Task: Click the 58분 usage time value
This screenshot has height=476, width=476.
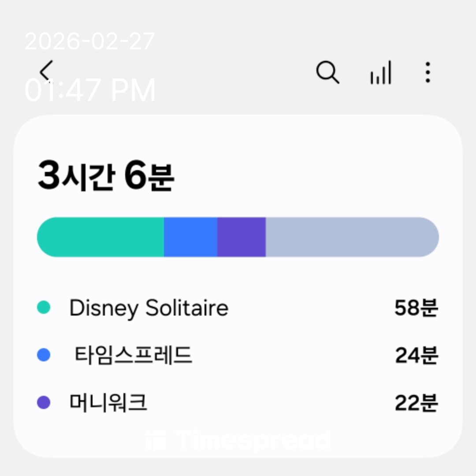Action: 416,308
